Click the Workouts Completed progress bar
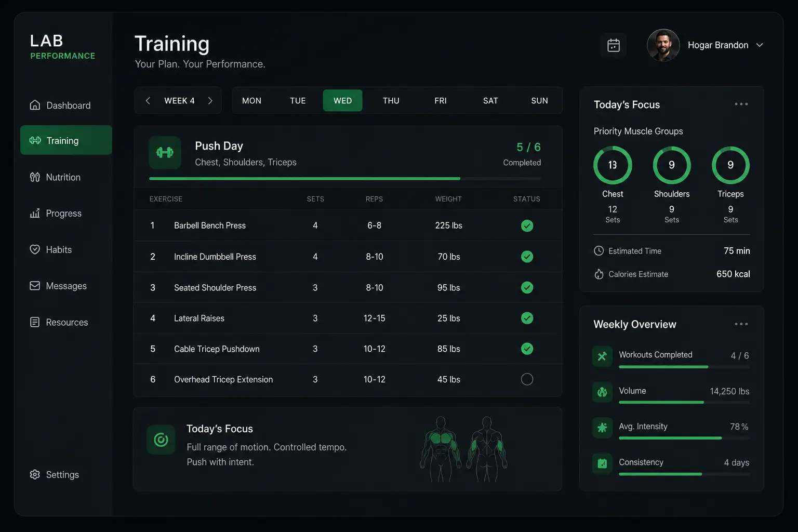 [684, 367]
